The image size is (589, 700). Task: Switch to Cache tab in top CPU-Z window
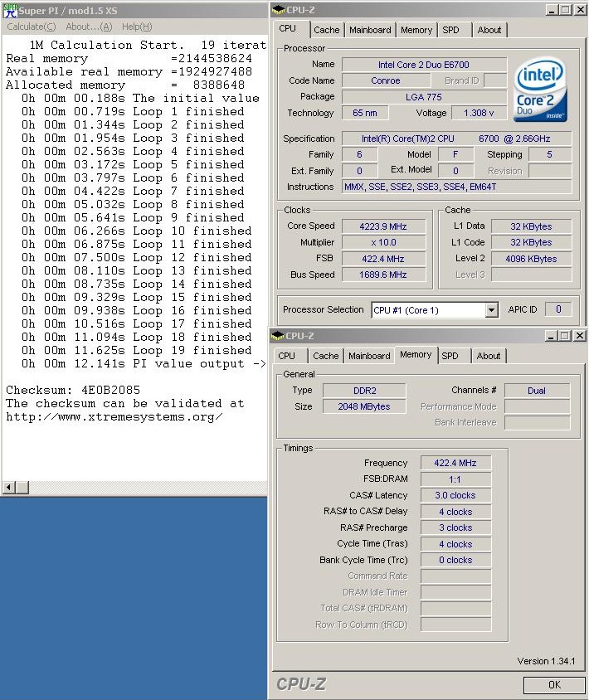pyautogui.click(x=326, y=30)
